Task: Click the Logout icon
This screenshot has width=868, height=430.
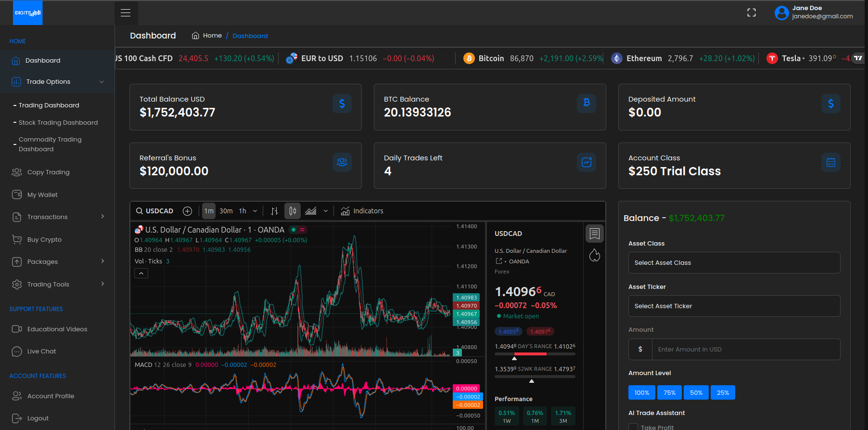Action: coord(17,418)
